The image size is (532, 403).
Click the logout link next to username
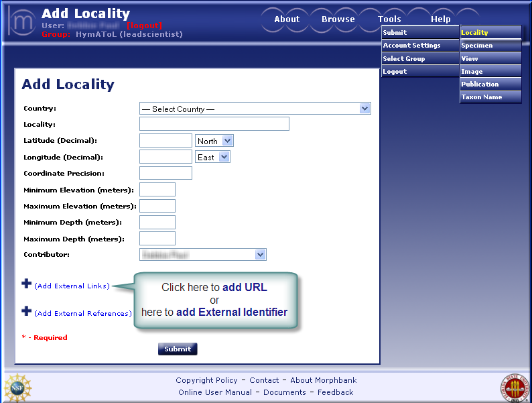pyautogui.click(x=144, y=25)
